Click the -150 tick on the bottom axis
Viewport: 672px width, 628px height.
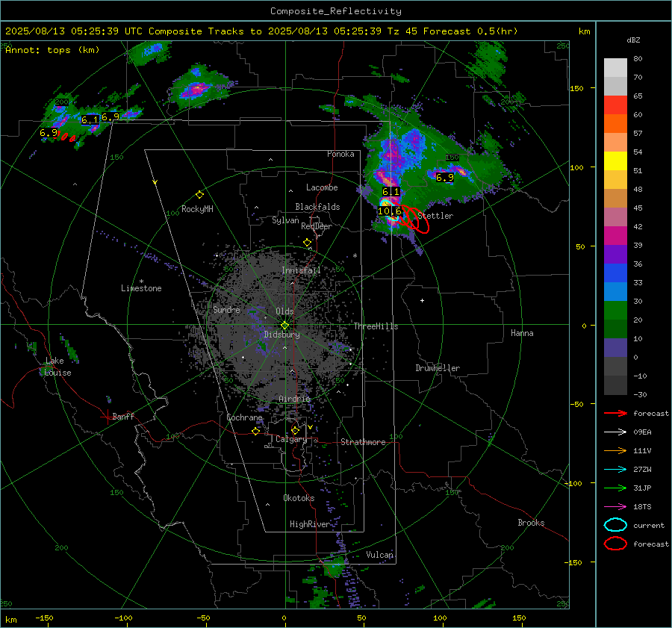(44, 618)
